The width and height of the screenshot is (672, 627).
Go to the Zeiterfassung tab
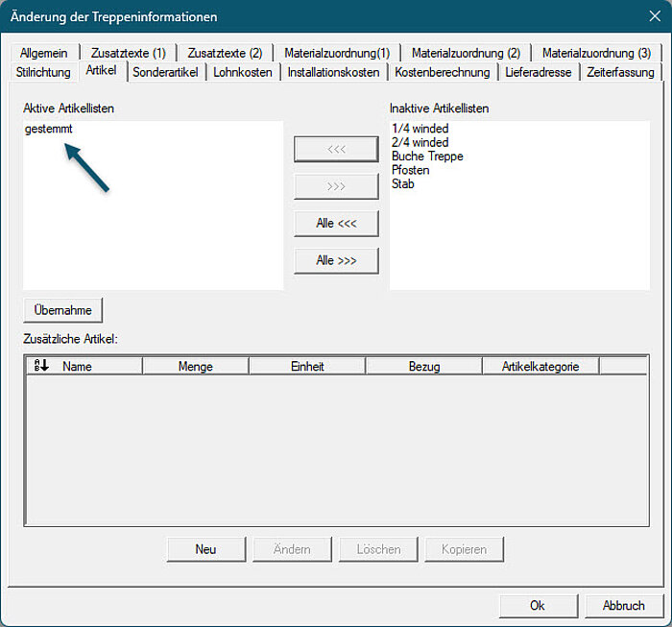pyautogui.click(x=620, y=72)
